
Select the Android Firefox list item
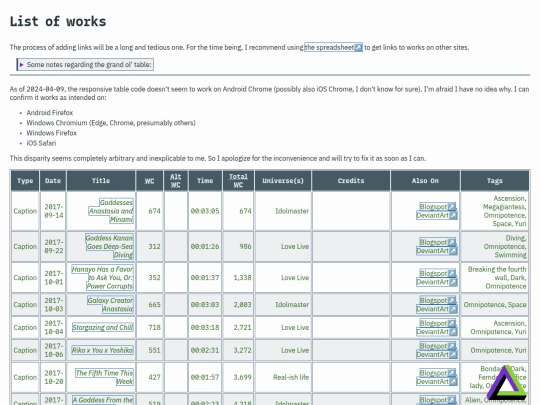tap(50, 113)
